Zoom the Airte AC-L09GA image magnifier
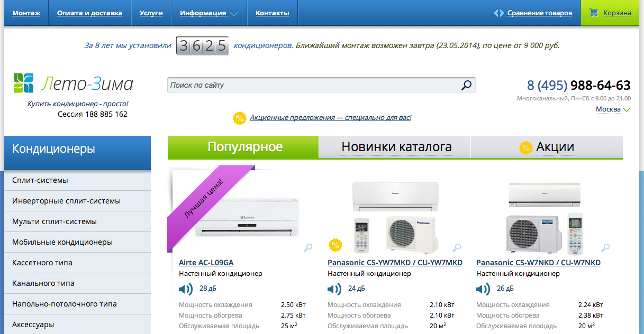Image resolution: width=644 pixels, height=334 pixels. tap(308, 247)
